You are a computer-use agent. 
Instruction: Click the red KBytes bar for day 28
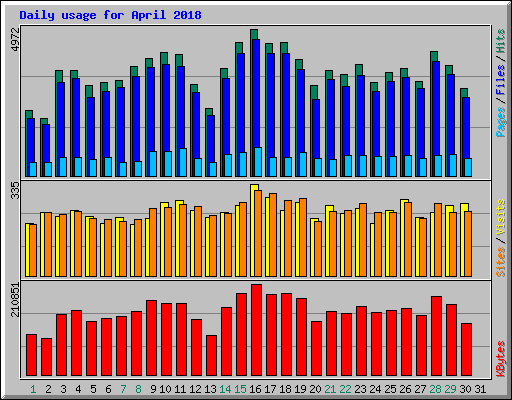click(x=436, y=336)
